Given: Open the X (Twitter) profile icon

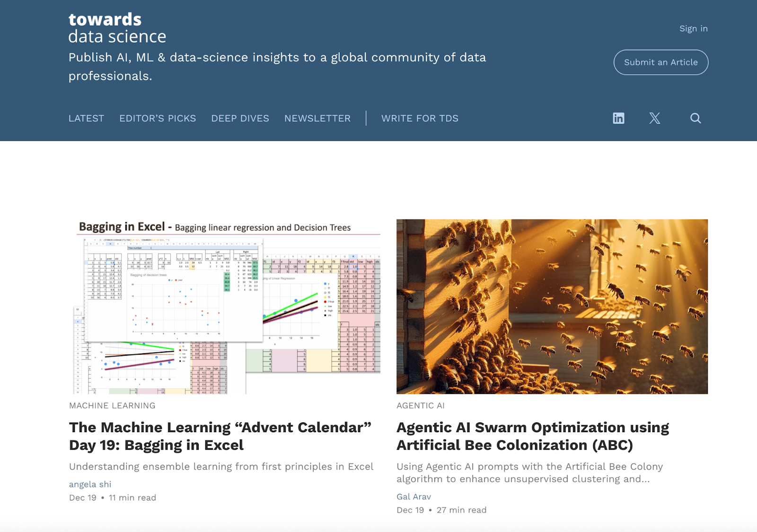Looking at the screenshot, I should point(655,118).
